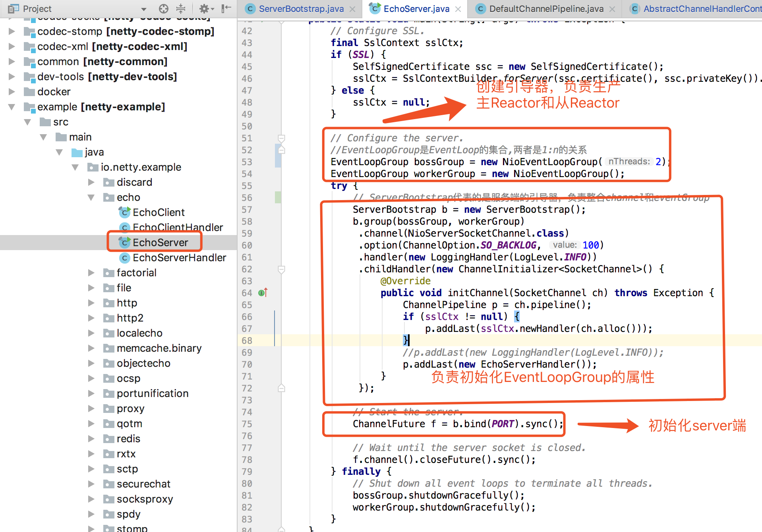Click the scroll-from-source target icon
This screenshot has width=762, height=532.
[x=163, y=8]
